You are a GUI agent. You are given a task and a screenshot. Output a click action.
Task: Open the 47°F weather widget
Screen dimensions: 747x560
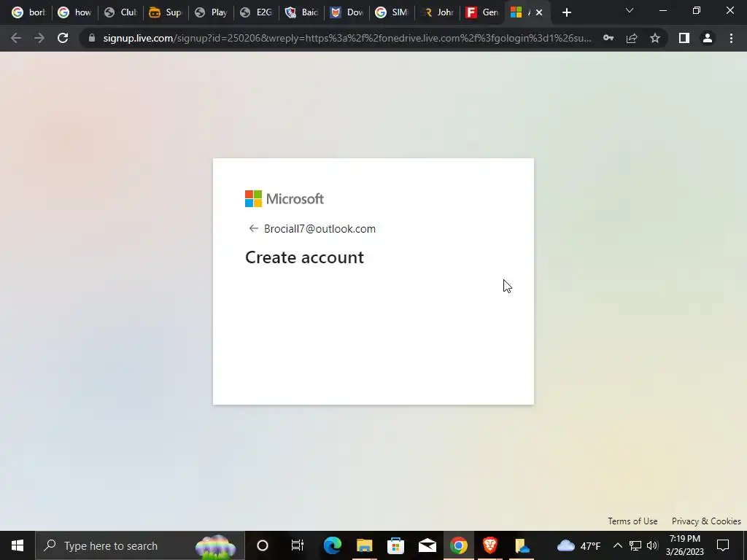[x=578, y=545]
